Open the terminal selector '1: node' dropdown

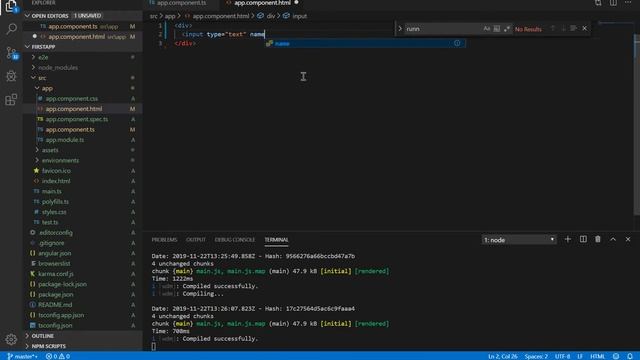click(519, 240)
